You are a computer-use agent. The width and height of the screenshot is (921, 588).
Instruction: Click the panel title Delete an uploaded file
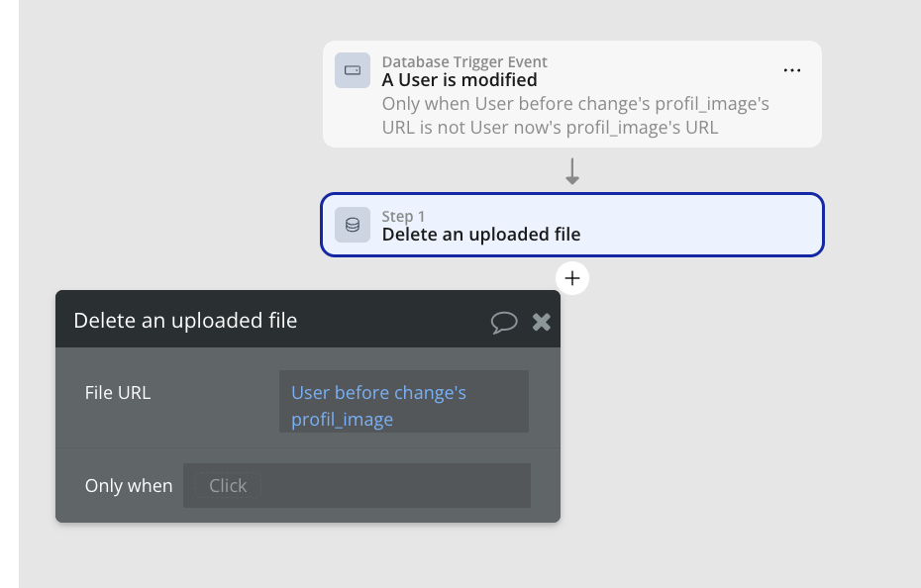tap(185, 321)
